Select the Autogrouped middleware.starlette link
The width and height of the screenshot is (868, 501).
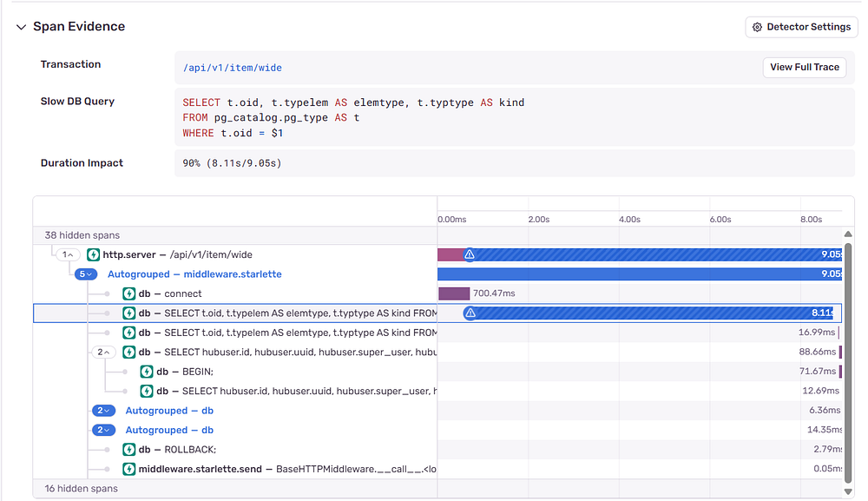194,274
